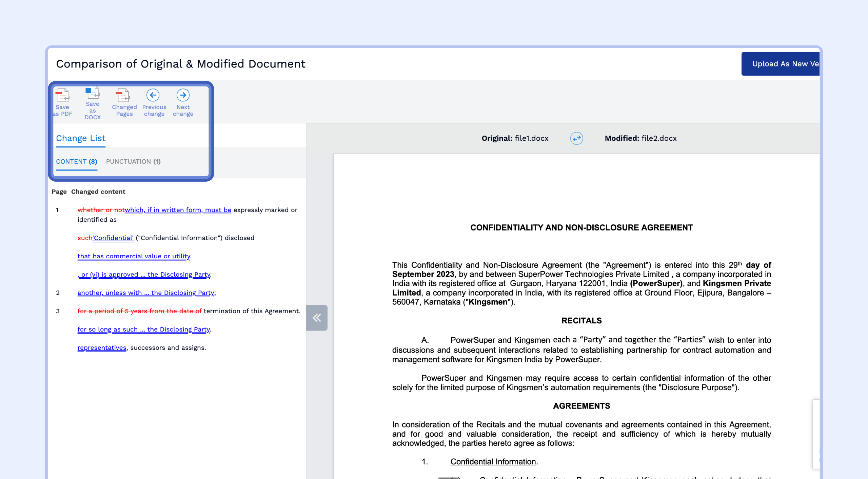Click the Confidential Information heading in document
The height and width of the screenshot is (479, 868).
(493, 462)
